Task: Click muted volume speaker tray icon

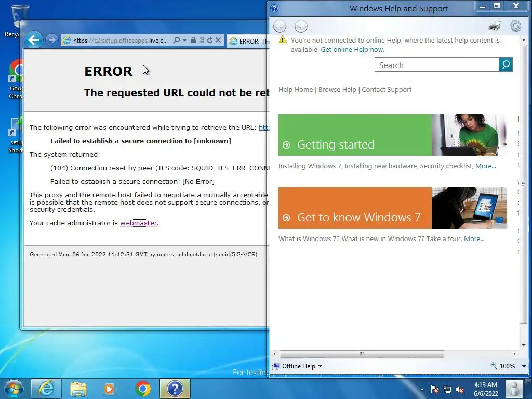Action: click(460, 389)
